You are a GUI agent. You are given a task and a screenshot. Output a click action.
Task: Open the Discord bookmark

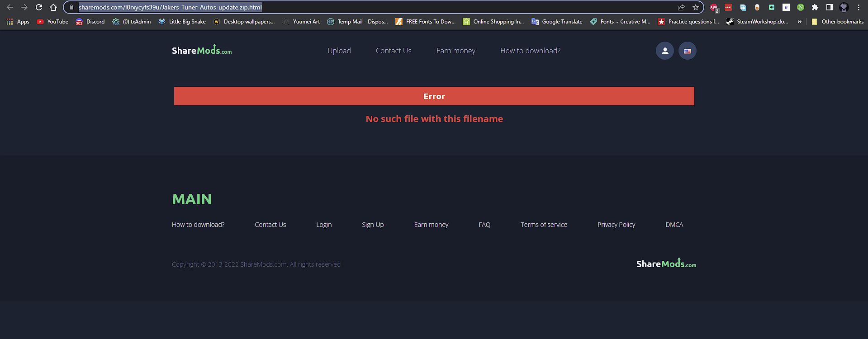[90, 22]
